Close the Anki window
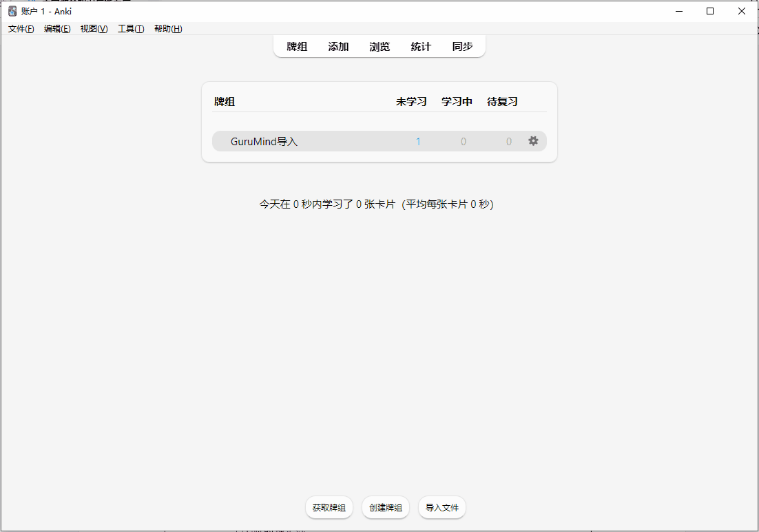The height and width of the screenshot is (532, 759). coord(742,11)
